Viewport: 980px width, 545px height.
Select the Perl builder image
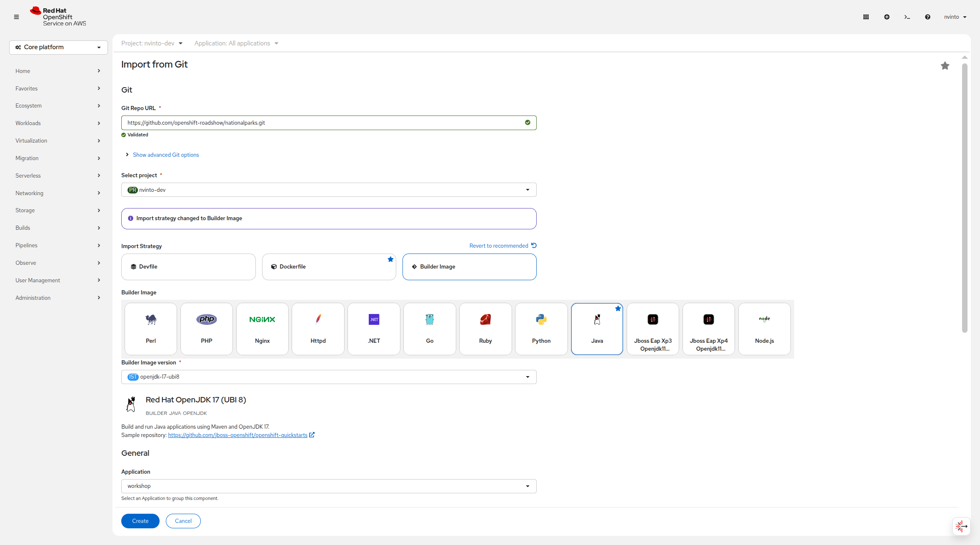(x=151, y=329)
